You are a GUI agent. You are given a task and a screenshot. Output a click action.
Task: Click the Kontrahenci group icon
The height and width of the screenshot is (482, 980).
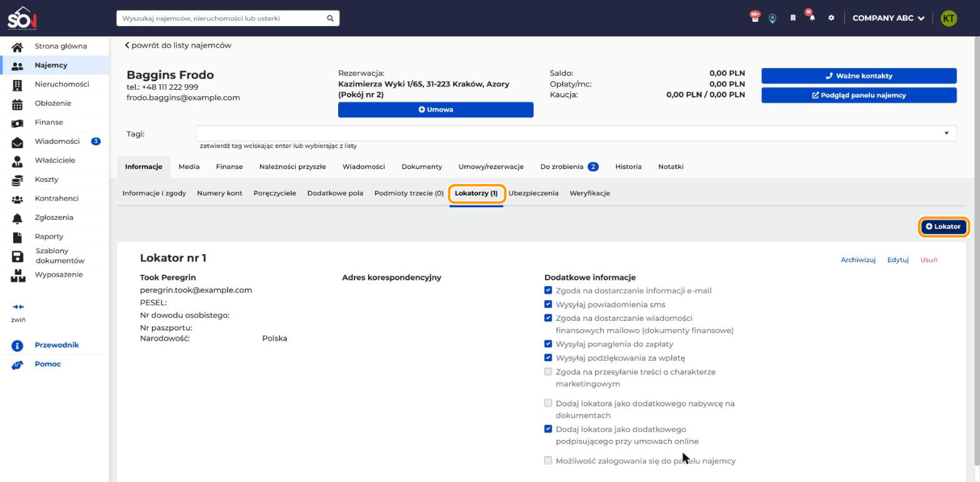coord(17,199)
